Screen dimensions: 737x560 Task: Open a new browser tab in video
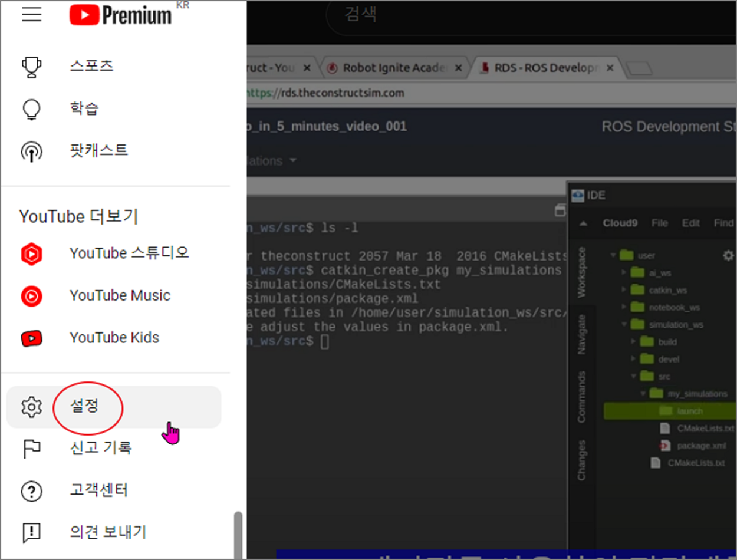639,69
